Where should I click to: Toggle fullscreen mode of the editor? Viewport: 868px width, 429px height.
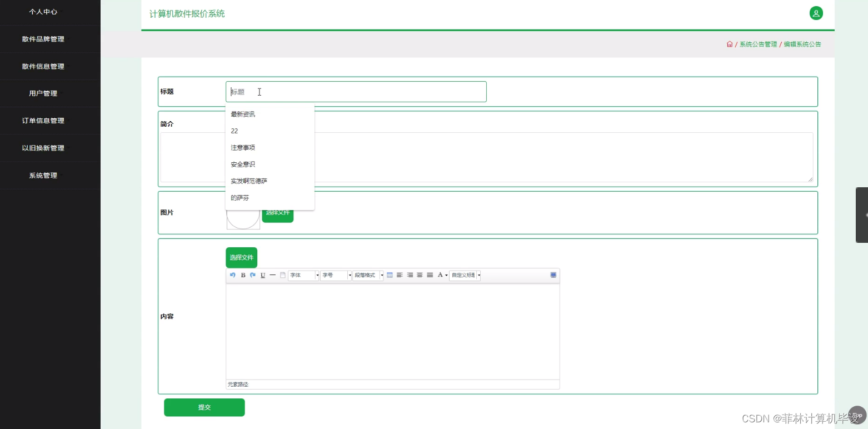[x=552, y=275]
